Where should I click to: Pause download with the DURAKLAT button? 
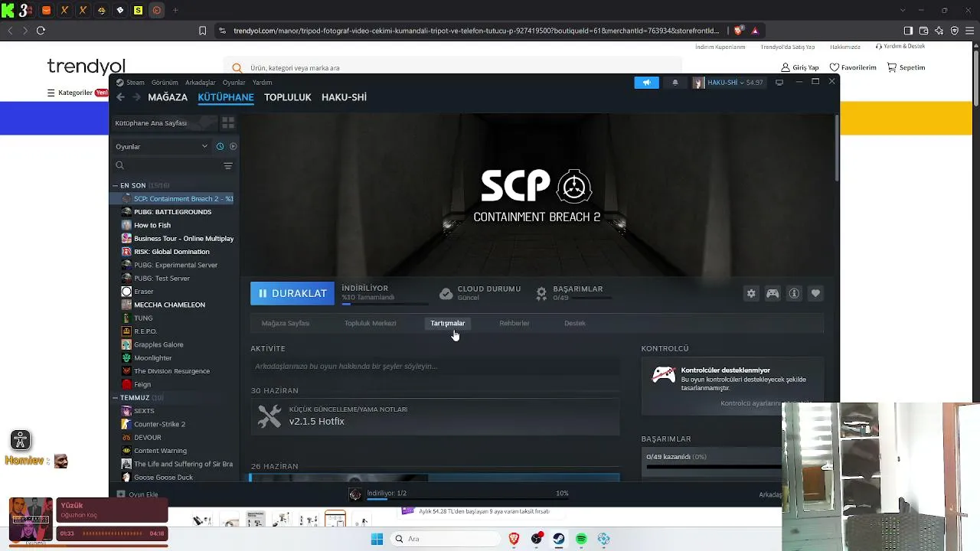pyautogui.click(x=292, y=293)
